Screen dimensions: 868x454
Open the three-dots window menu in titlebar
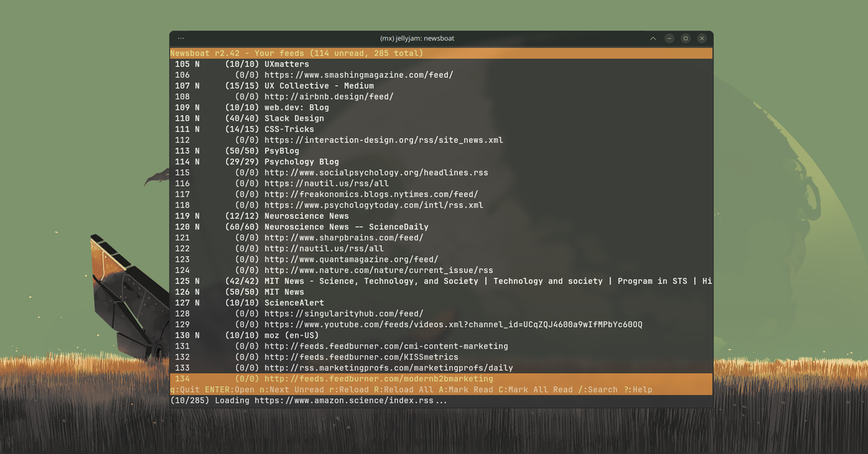181,38
